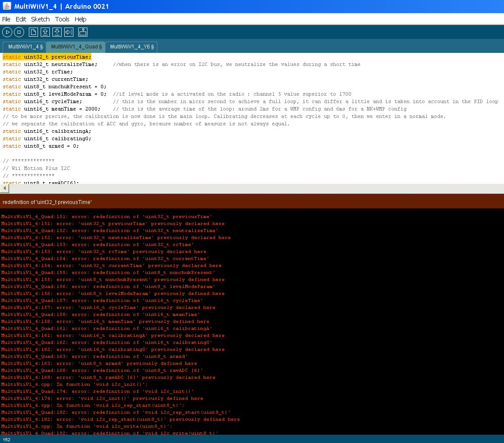
Task: Click the editor's horizontal scroll left arrow
Action: click(x=4, y=188)
